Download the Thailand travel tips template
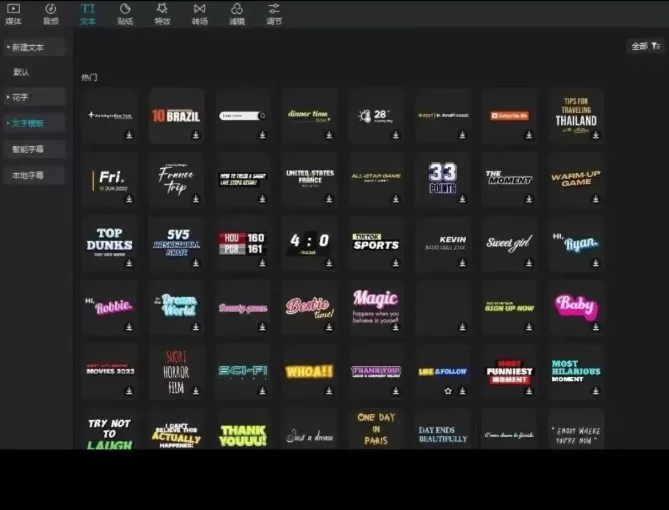 [x=595, y=135]
